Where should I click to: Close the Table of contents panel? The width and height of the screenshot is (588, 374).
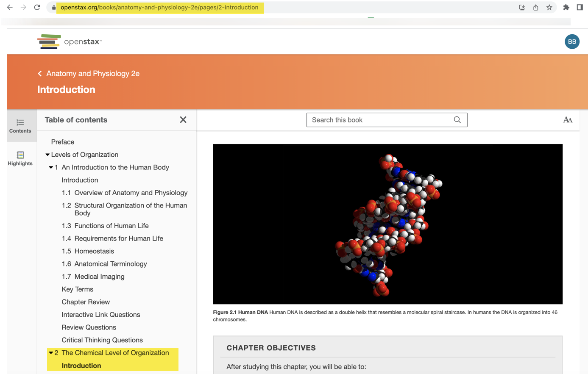[183, 119]
